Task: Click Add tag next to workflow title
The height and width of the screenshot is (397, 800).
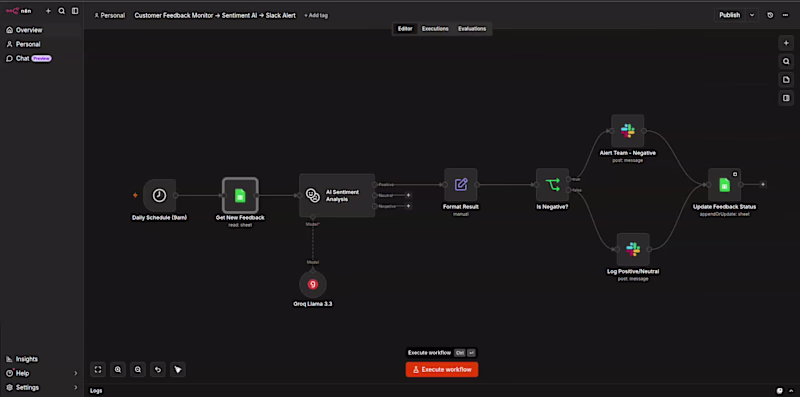Action: (x=316, y=15)
